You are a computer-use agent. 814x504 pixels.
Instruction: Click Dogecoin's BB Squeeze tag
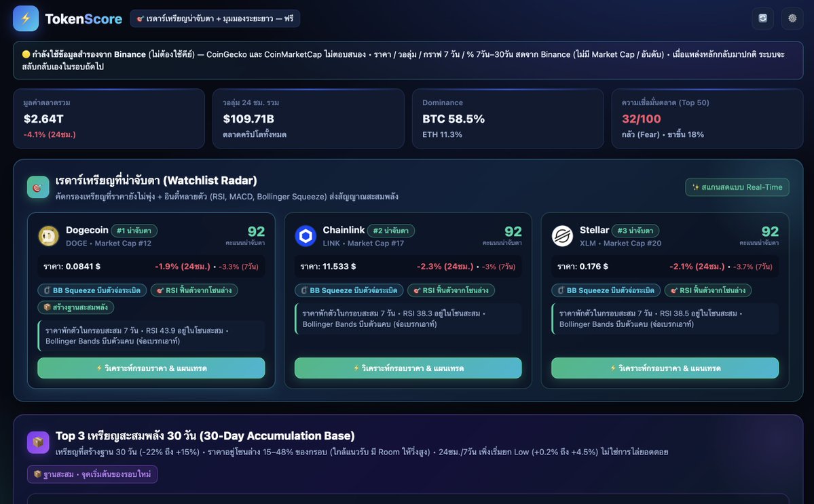coord(92,290)
